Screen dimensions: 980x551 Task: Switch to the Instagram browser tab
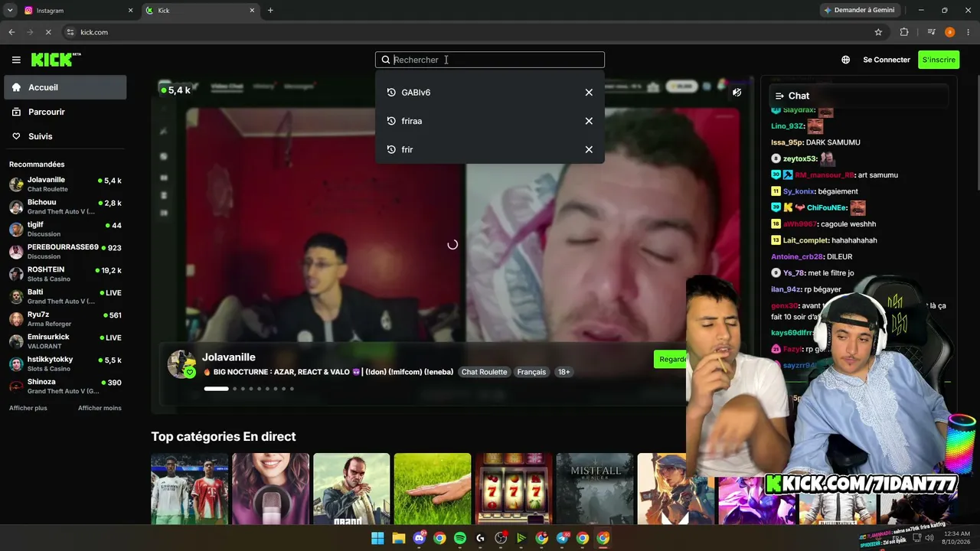click(79, 11)
